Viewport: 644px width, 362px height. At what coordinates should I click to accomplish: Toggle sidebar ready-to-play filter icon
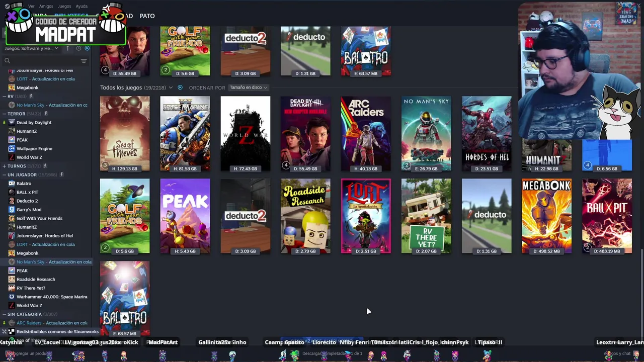(x=87, y=48)
